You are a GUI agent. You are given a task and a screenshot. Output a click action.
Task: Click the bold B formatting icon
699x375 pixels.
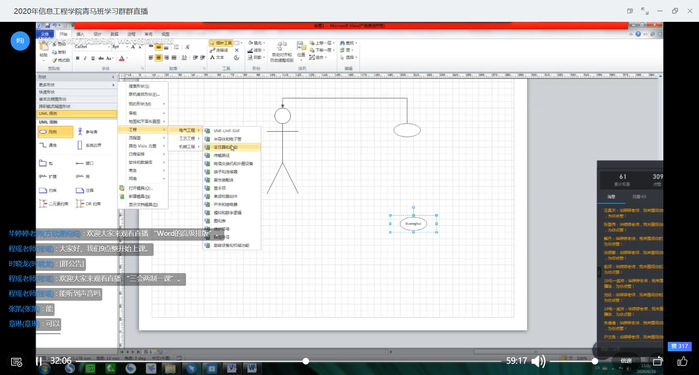click(x=78, y=58)
